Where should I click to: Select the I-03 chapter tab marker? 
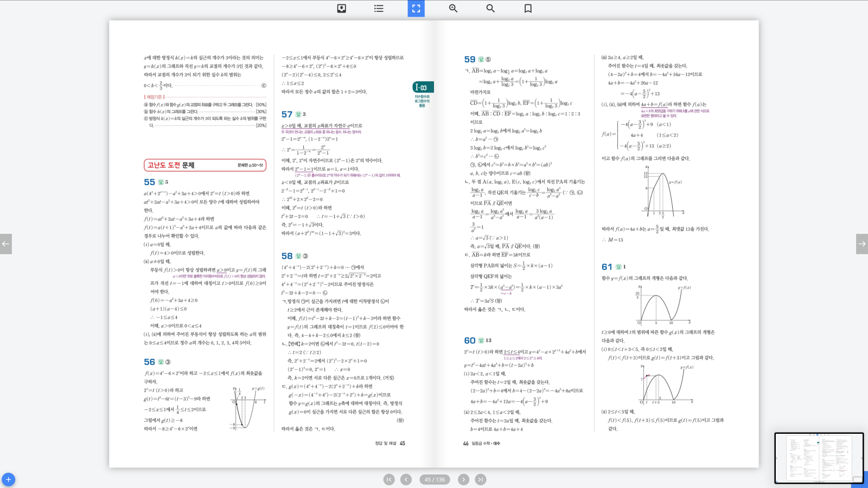click(423, 87)
